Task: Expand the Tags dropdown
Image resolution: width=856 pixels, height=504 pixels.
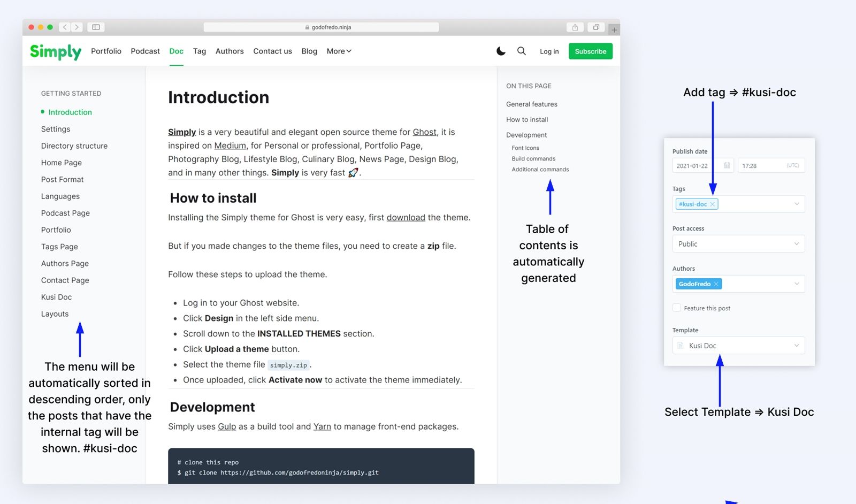Action: click(797, 204)
